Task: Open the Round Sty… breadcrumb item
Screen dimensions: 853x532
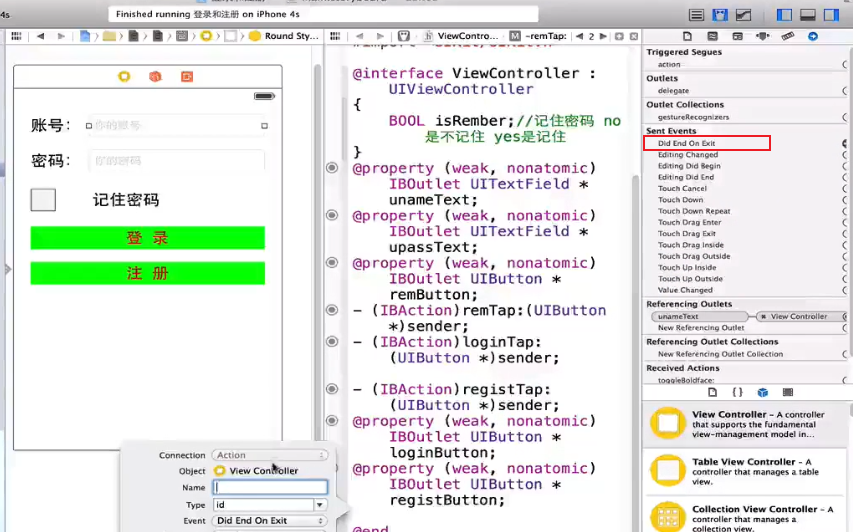Action: click(283, 36)
